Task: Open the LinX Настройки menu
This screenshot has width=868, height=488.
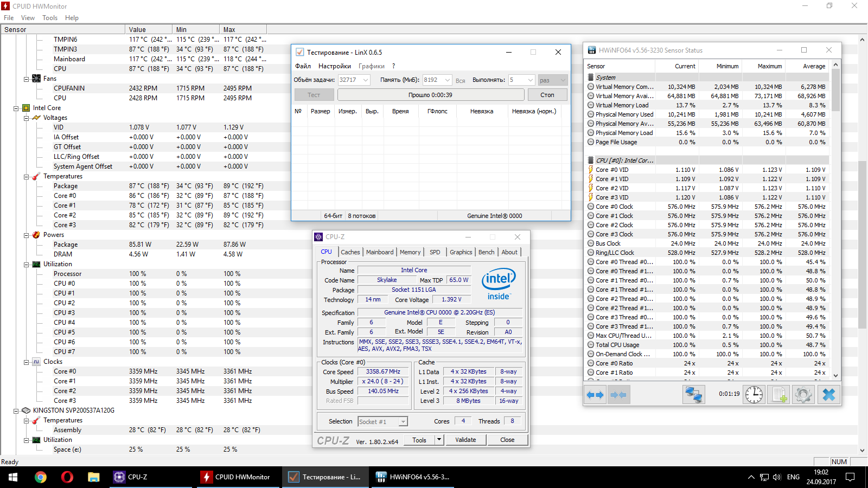Action: pyautogui.click(x=335, y=66)
